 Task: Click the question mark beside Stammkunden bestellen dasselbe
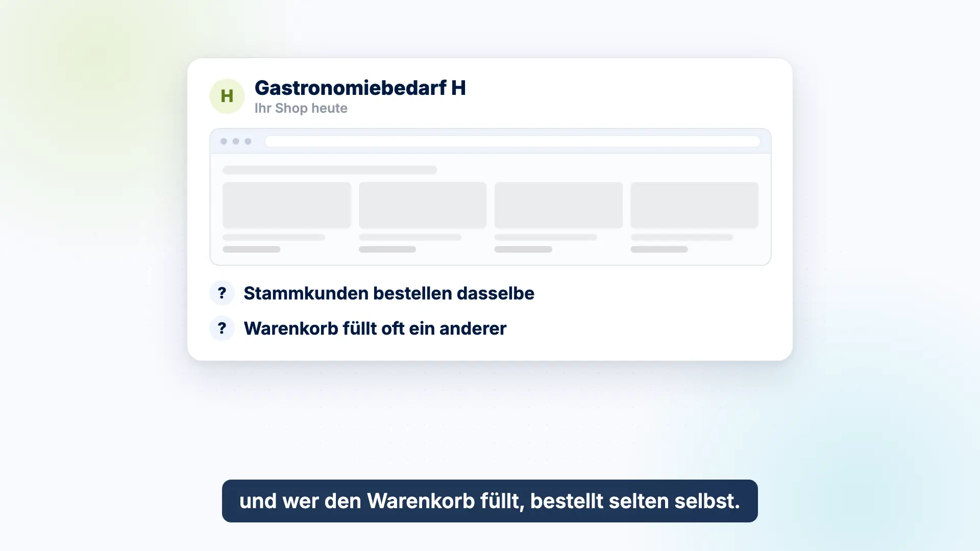coord(222,293)
